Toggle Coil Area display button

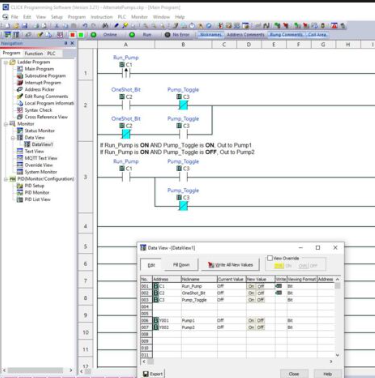317,35
